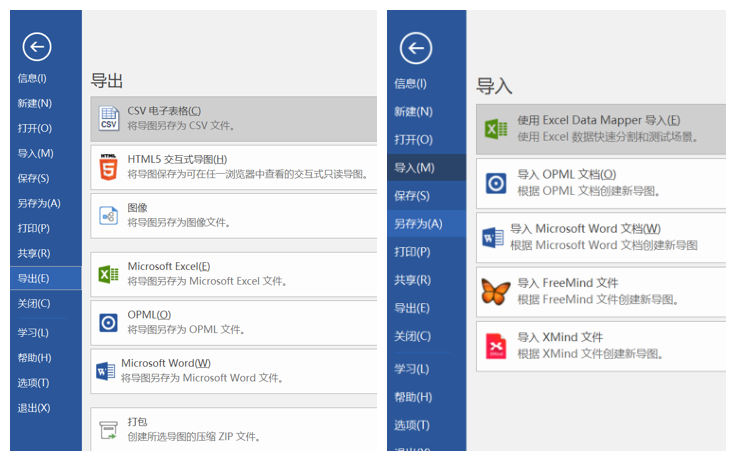Click the HTML5 interactive map icon
The height and width of the screenshot is (461, 736).
coord(108,167)
